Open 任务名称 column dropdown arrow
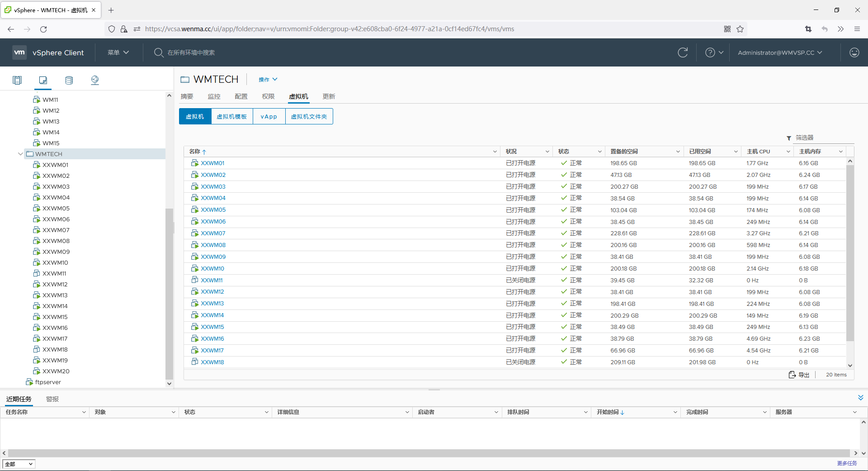This screenshot has height=471, width=868. tap(84, 412)
